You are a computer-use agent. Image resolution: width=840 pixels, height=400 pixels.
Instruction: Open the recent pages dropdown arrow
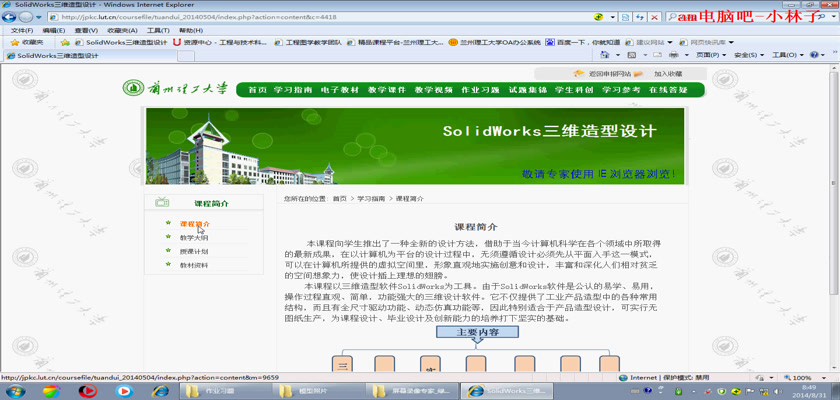tap(39, 17)
